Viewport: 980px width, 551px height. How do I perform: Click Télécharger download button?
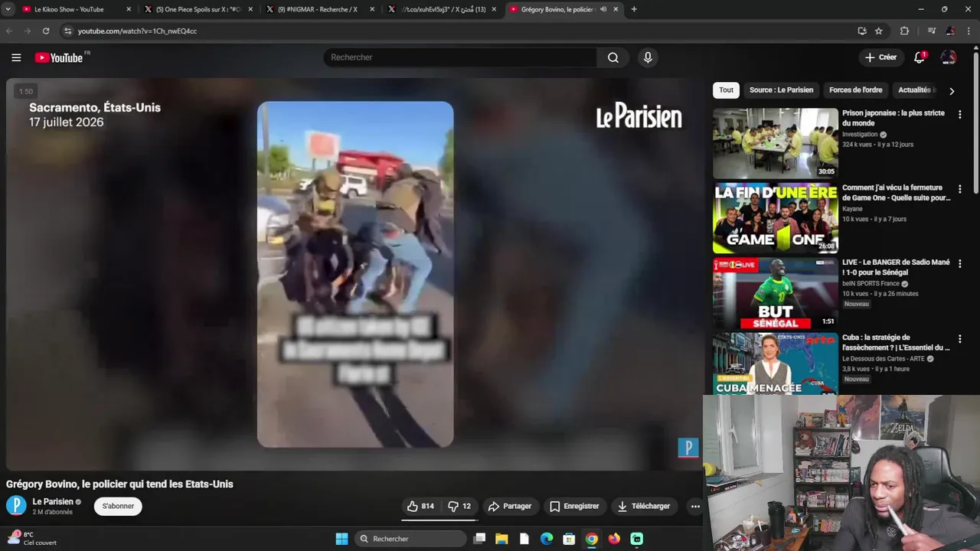pyautogui.click(x=644, y=506)
